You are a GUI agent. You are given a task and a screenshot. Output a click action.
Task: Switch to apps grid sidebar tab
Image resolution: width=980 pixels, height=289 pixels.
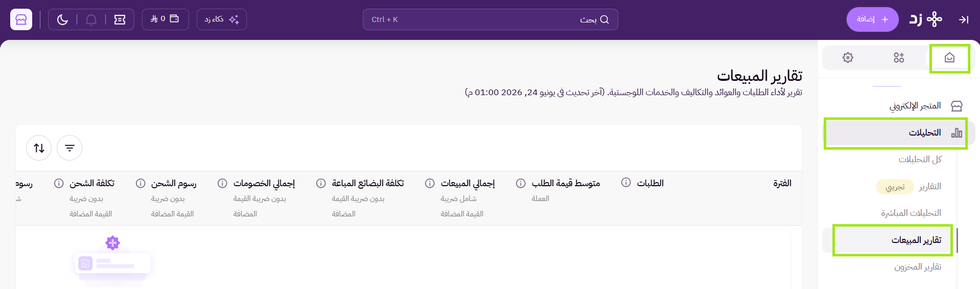pos(899,57)
